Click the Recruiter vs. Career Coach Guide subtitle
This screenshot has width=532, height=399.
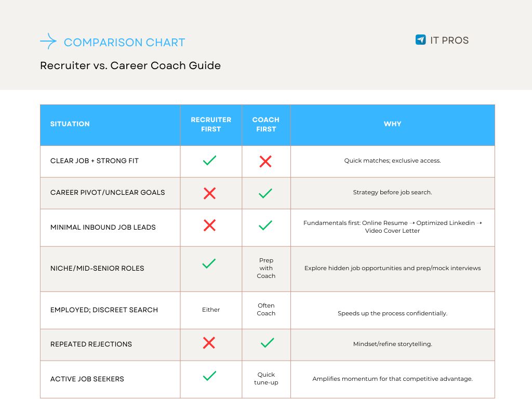point(130,66)
